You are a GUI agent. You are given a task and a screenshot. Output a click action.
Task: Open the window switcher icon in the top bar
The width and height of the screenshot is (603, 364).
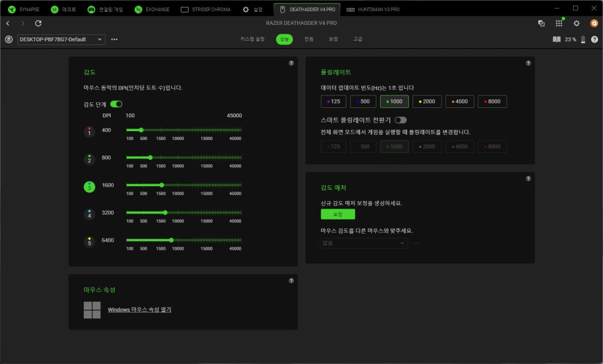point(541,24)
